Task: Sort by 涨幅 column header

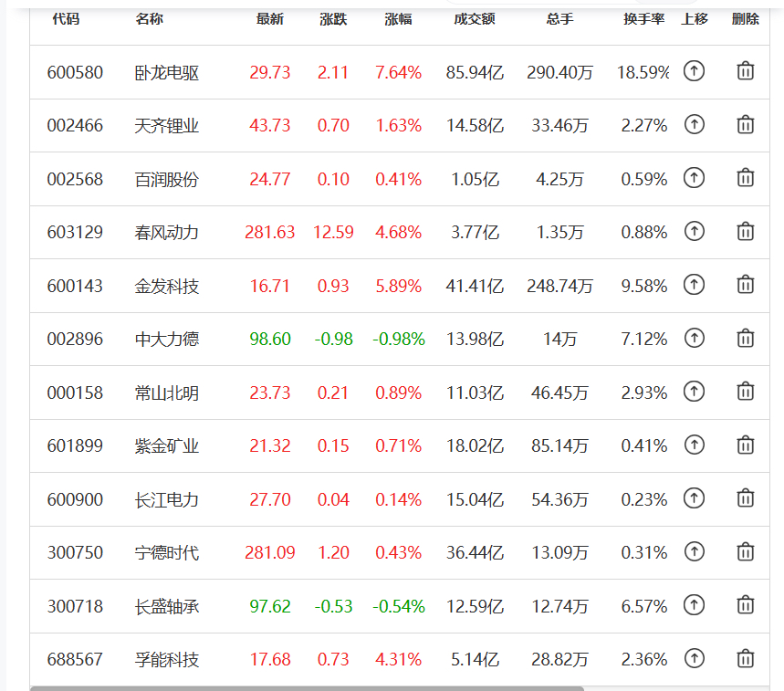Action: coord(398,19)
